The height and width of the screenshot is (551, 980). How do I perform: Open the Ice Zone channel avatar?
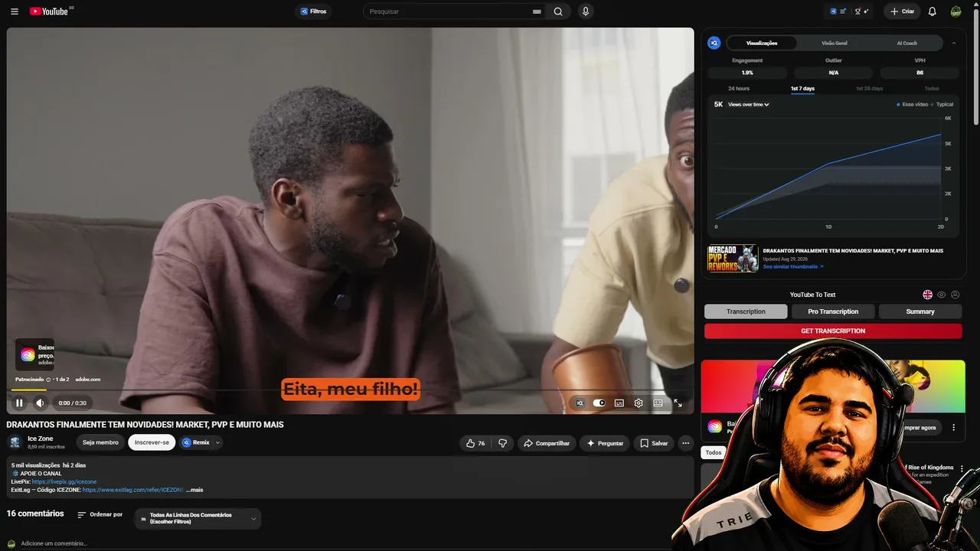[15, 442]
